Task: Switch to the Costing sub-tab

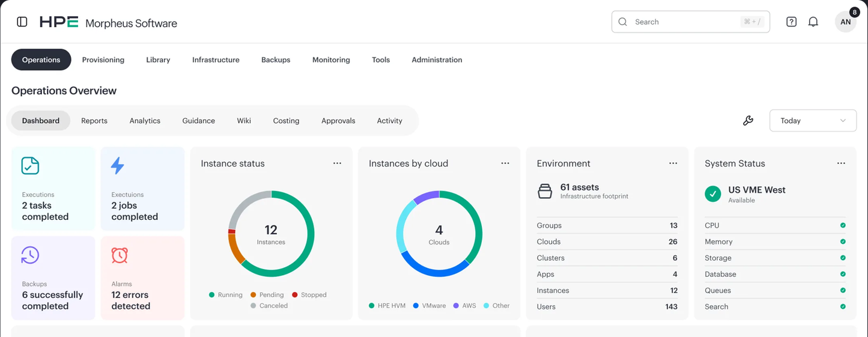Action: point(286,121)
